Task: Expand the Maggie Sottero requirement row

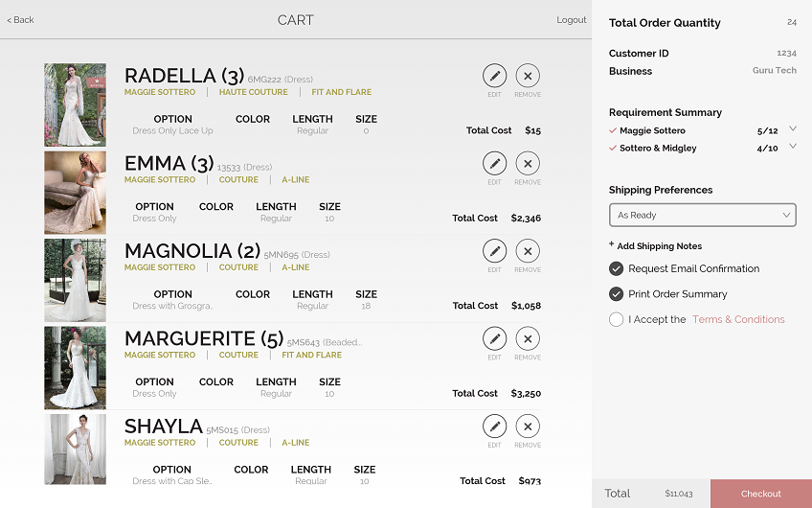Action: click(x=792, y=128)
